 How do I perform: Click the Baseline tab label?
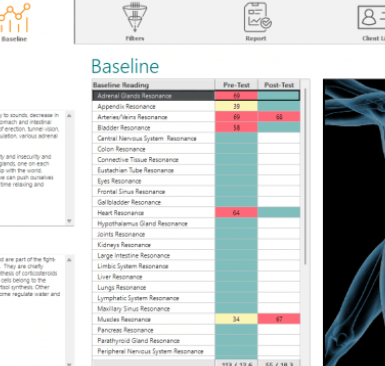pyautogui.click(x=14, y=39)
